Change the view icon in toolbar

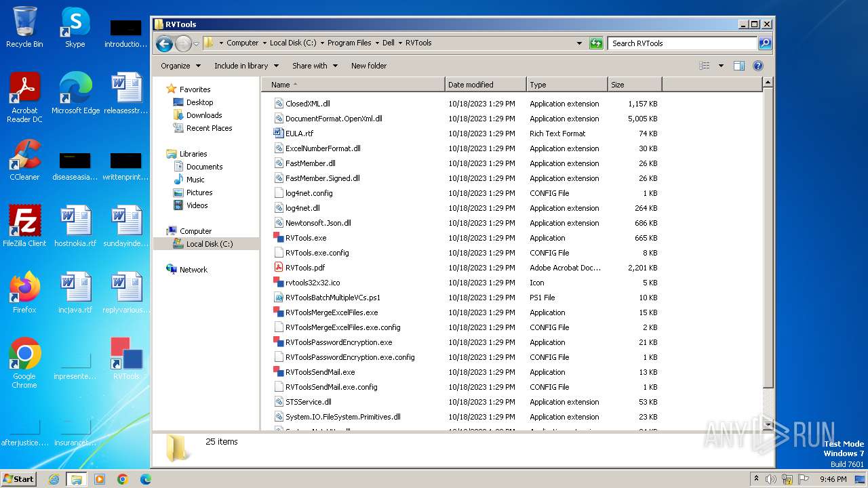tap(705, 66)
